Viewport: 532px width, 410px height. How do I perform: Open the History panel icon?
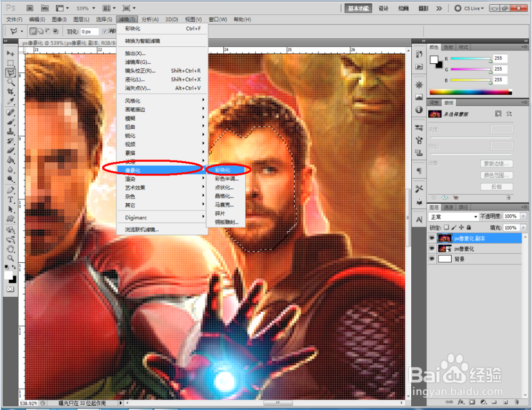419,54
